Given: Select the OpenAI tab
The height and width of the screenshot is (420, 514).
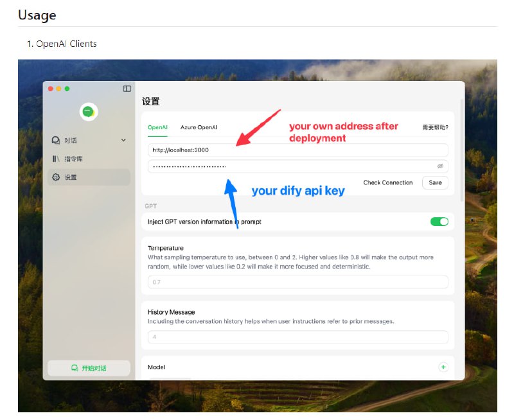Looking at the screenshot, I should (158, 128).
